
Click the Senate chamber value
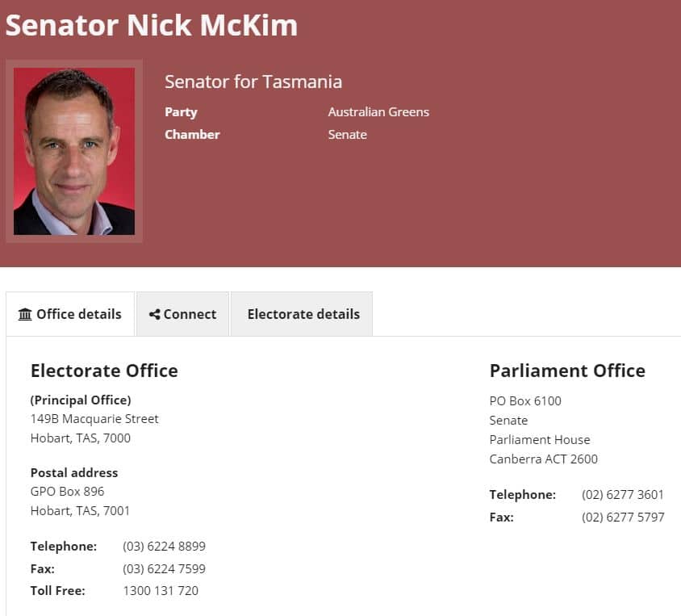pos(348,135)
